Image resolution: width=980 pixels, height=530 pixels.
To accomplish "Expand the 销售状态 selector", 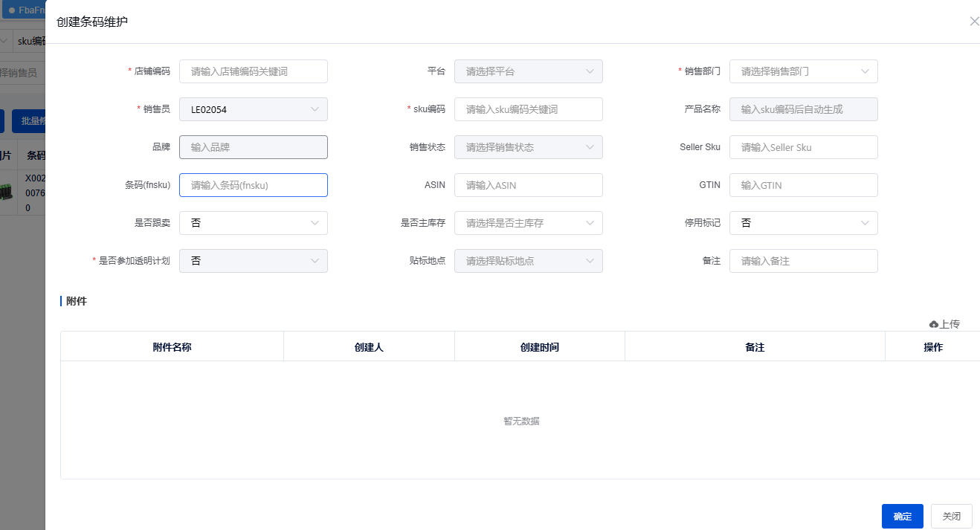I will [528, 147].
